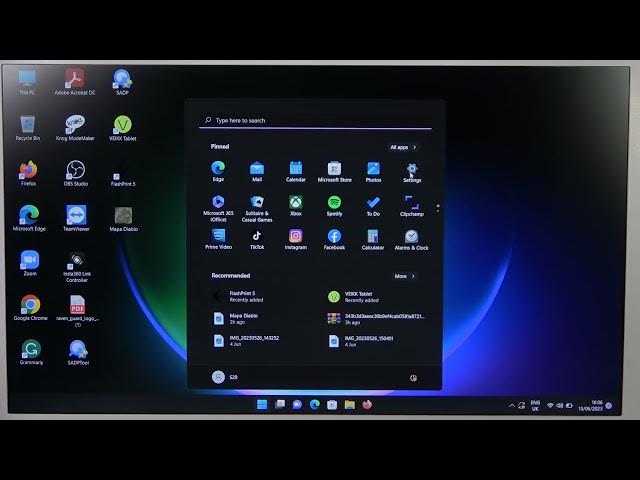Image resolution: width=640 pixels, height=480 pixels.
Task: Select the Recycle Bin on desktop
Action: pyautogui.click(x=28, y=126)
